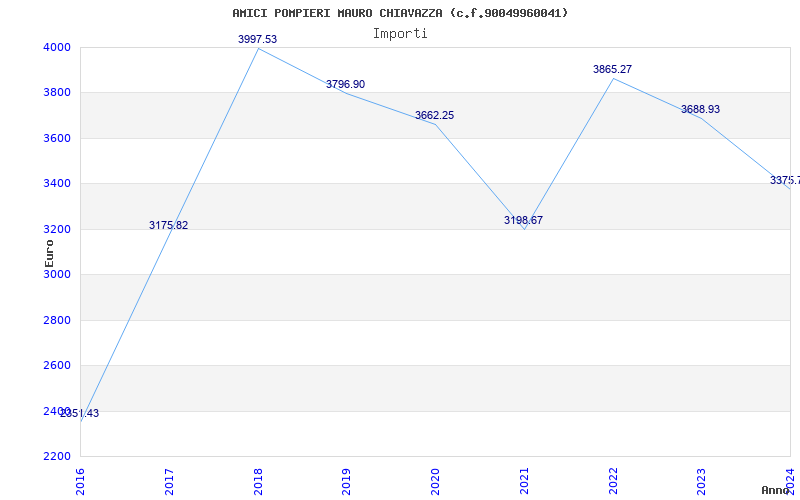Click the 3175.82 data label
This screenshot has height=500, width=800.
click(168, 225)
